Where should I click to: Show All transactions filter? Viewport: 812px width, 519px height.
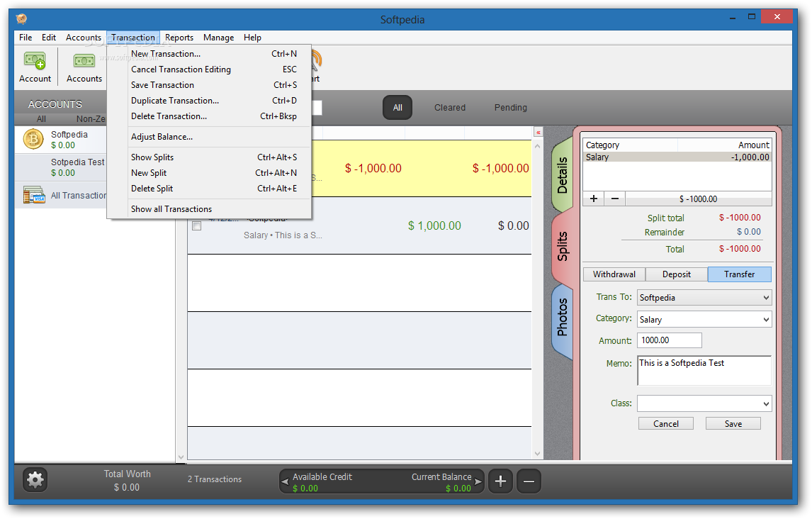(397, 108)
